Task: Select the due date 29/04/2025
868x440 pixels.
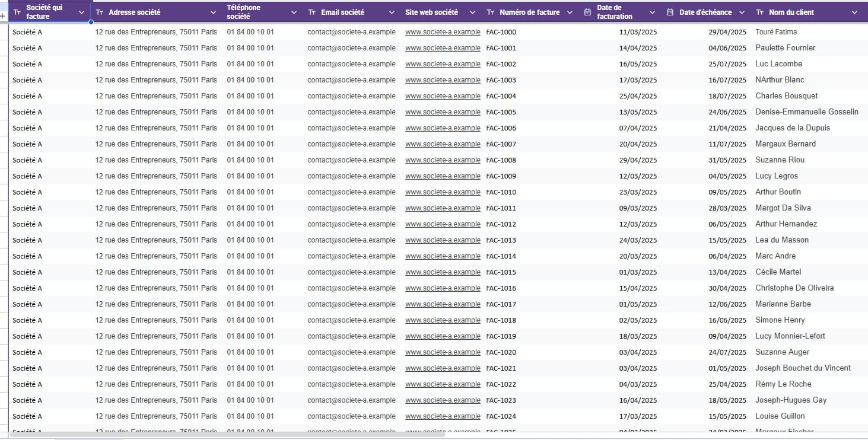Action: tap(727, 32)
